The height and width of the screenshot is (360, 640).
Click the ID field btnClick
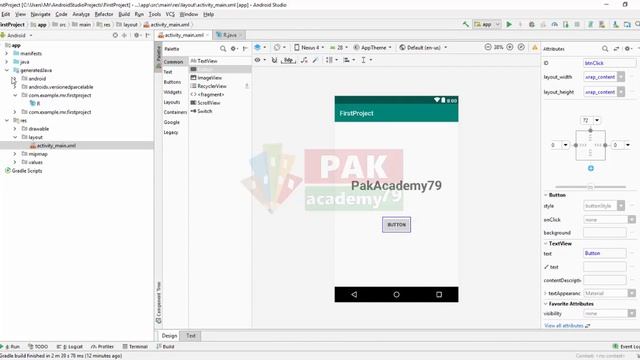(609, 63)
